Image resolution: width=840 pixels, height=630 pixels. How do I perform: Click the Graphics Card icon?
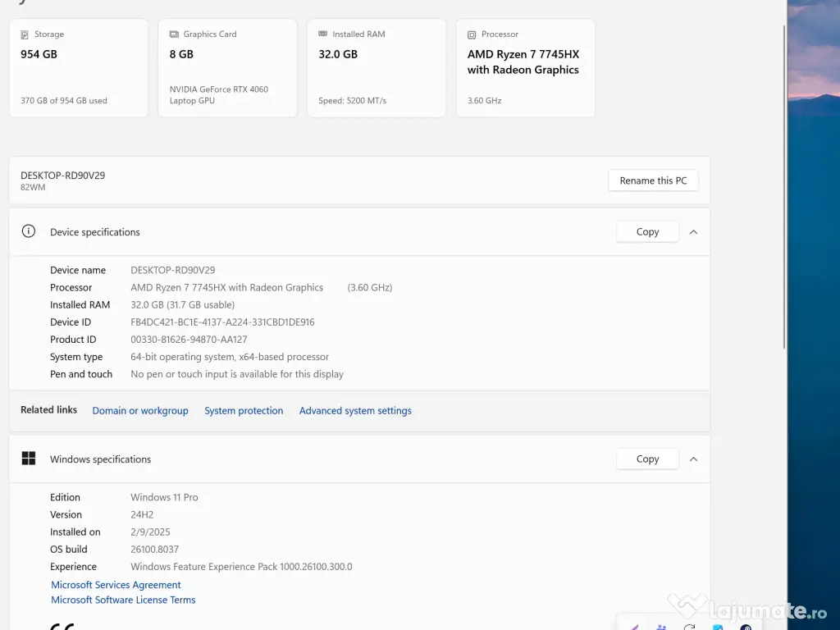(x=174, y=34)
